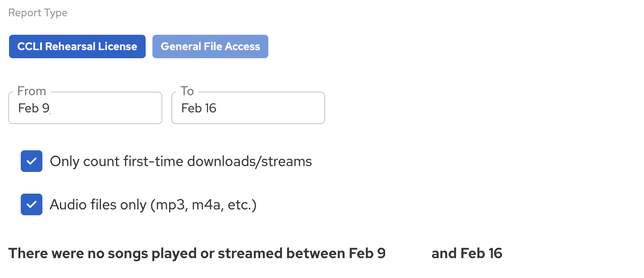Click the From field floating label
Screen dimensions: 644x278
[32, 91]
